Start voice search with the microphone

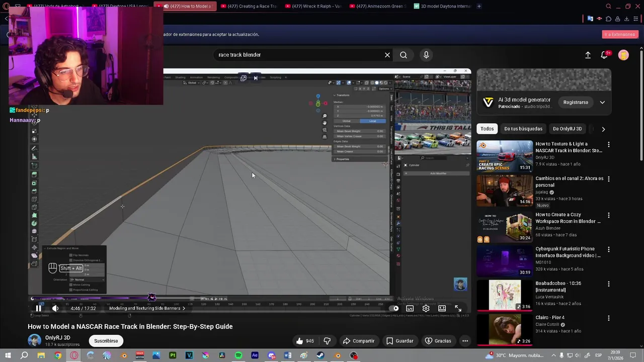pos(426,55)
